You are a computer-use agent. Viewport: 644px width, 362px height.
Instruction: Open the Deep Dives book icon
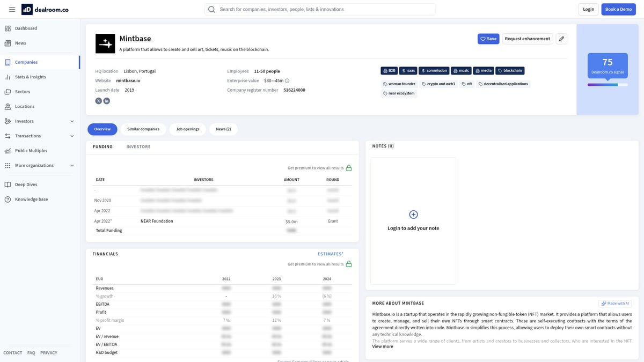pyautogui.click(x=8, y=184)
